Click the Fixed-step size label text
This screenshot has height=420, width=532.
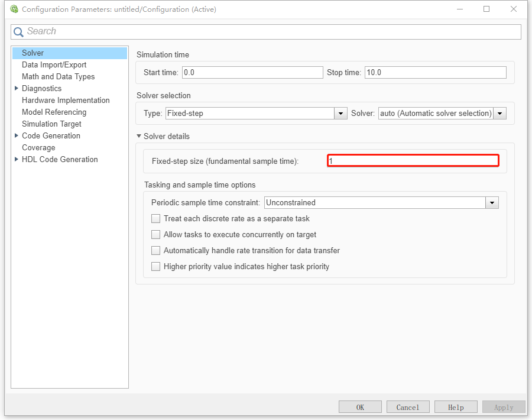click(x=225, y=161)
